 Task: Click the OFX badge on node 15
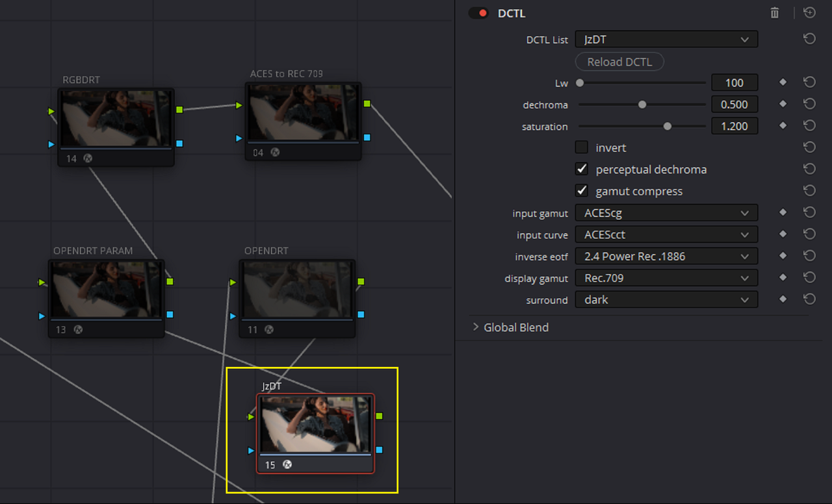coord(287,464)
